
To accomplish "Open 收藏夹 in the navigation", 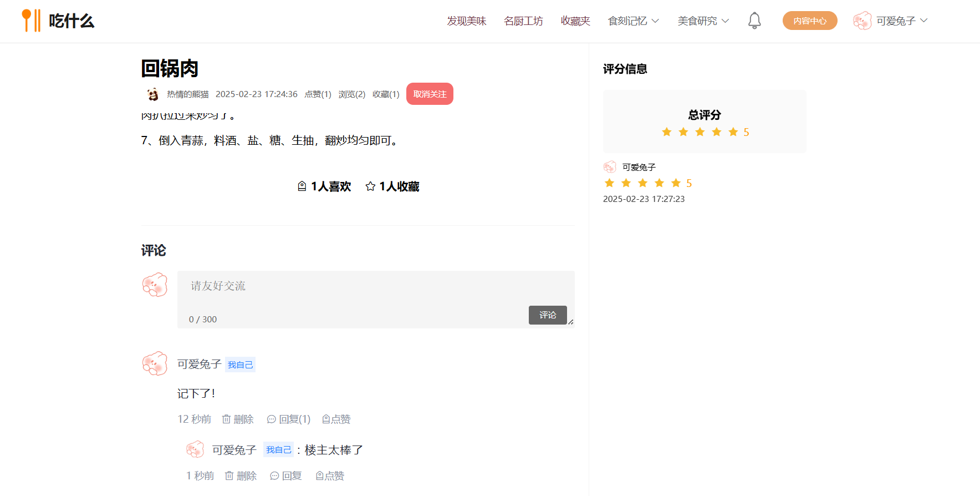I will click(575, 21).
